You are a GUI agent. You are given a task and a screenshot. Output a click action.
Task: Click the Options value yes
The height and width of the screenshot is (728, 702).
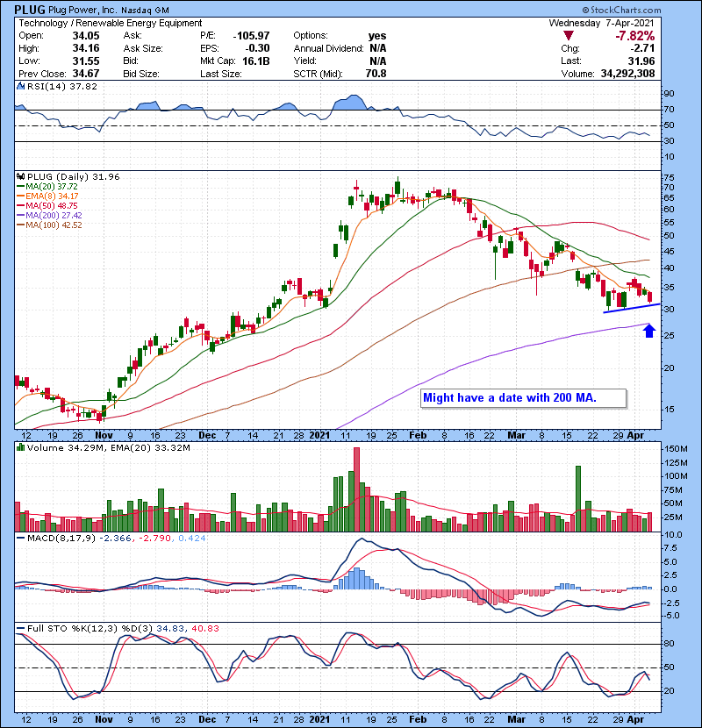pos(377,36)
